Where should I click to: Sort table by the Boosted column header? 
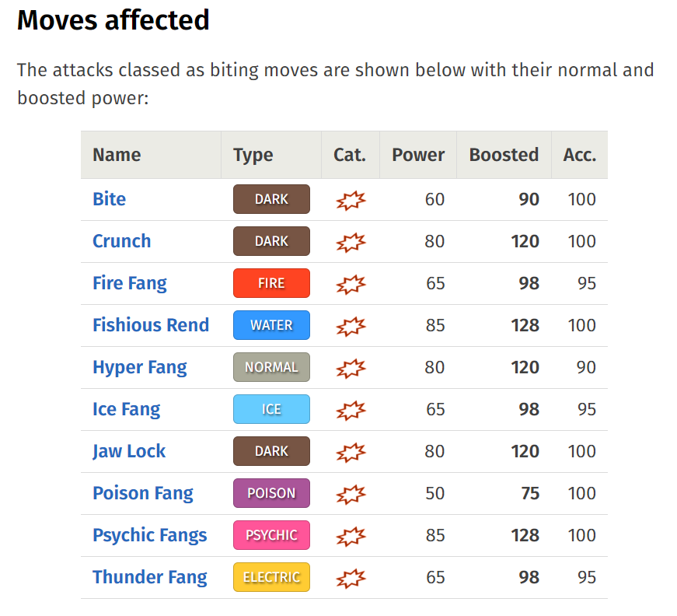coord(504,155)
